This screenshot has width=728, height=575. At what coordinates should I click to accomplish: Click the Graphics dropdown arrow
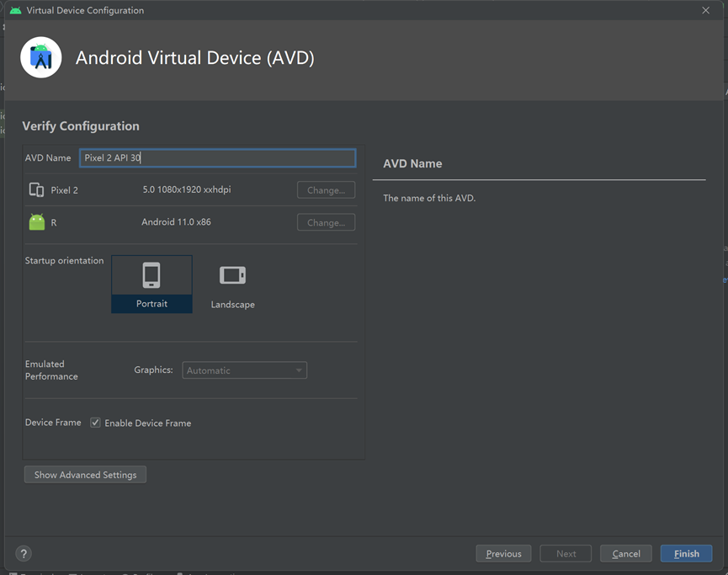[299, 370]
